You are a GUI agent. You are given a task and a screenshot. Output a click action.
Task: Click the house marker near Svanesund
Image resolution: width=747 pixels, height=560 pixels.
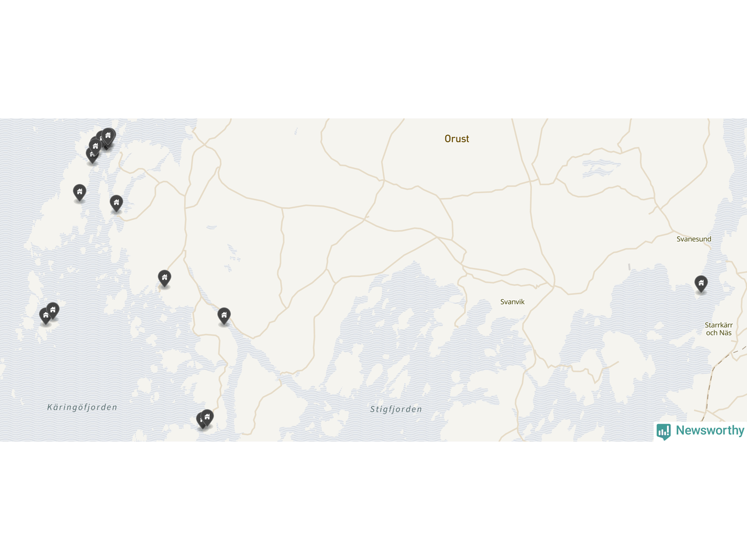tap(701, 283)
